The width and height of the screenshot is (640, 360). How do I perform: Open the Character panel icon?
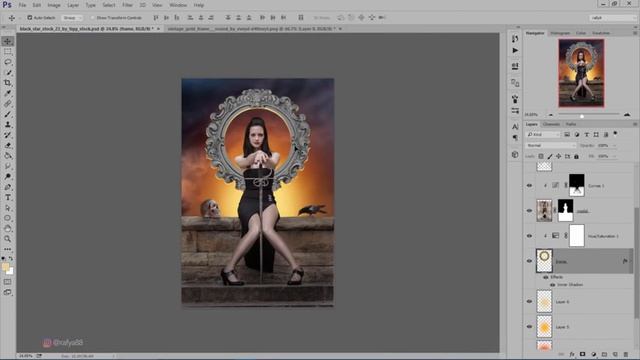coord(515,127)
